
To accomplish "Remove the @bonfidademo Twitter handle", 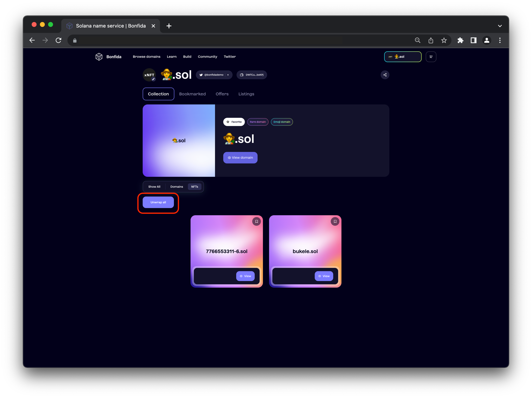I will click(x=228, y=75).
